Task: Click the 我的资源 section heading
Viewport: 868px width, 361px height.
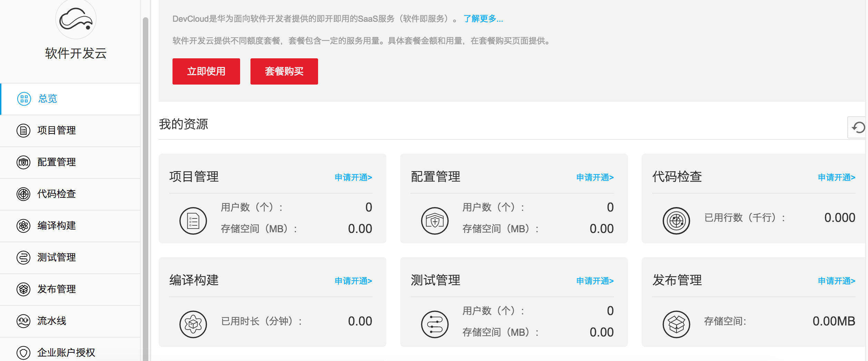Action: point(184,124)
